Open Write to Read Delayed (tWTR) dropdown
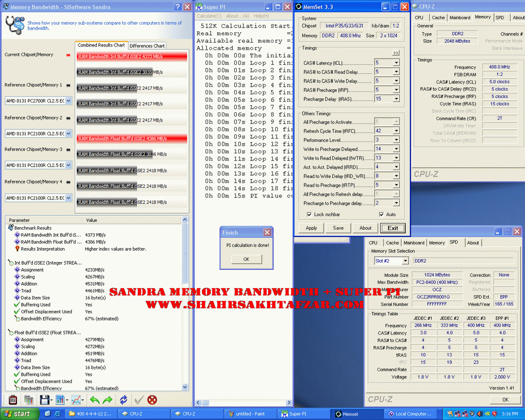Image resolution: width=525 pixels, height=420 pixels. [396, 158]
